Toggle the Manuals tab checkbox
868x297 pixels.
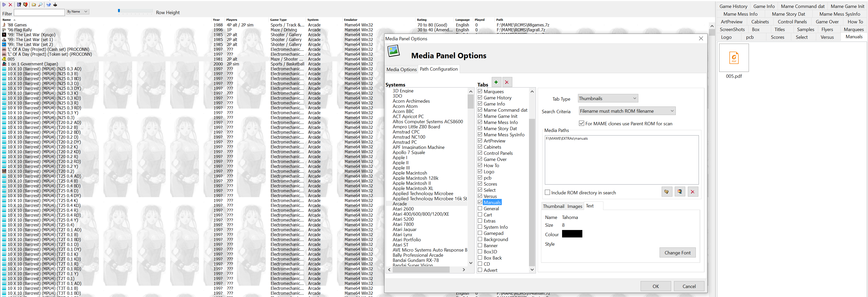tap(480, 202)
